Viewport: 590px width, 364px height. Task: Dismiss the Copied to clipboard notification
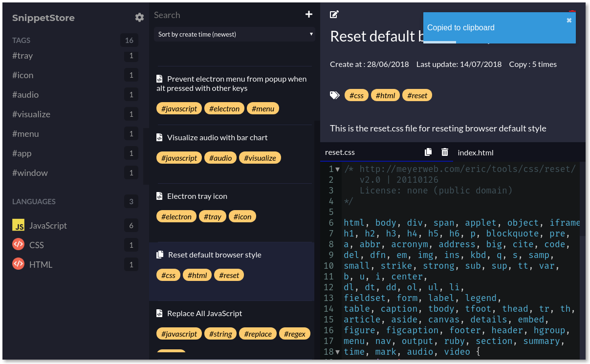(569, 21)
